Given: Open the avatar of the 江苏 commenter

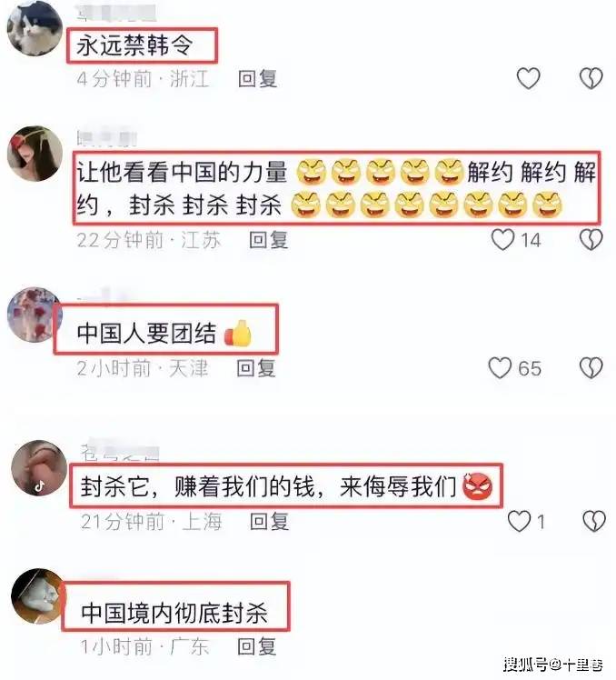Looking at the screenshot, I should [35, 153].
